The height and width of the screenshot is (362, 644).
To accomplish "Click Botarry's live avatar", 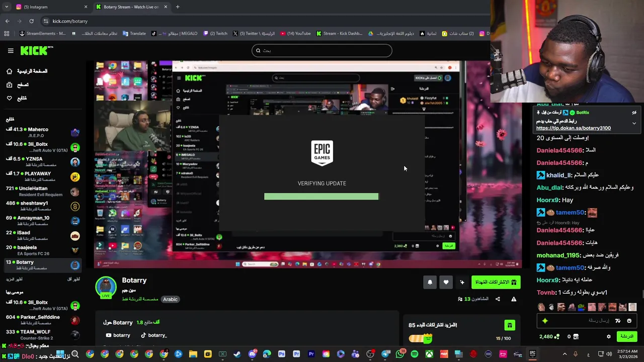I will [x=106, y=287].
